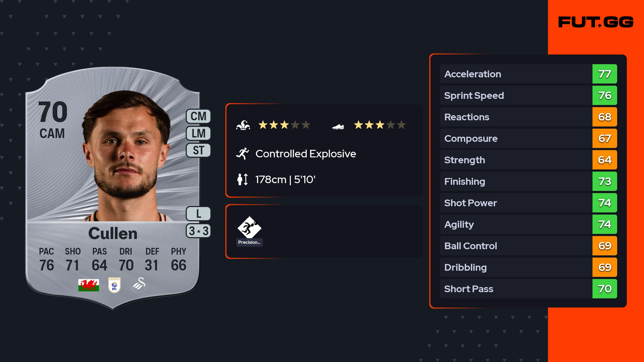Click the skill moves icon
This screenshot has height=362, width=644.
243,125
